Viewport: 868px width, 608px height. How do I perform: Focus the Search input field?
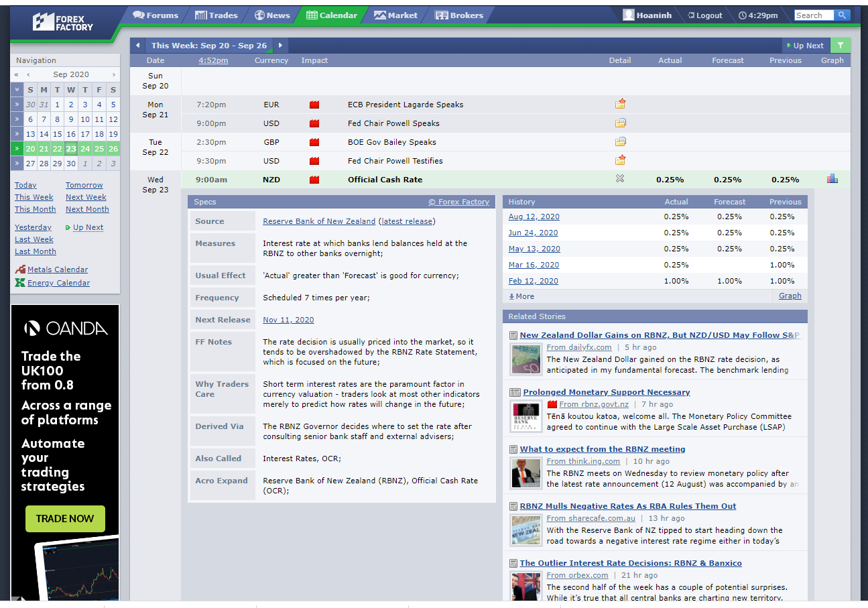pos(814,15)
